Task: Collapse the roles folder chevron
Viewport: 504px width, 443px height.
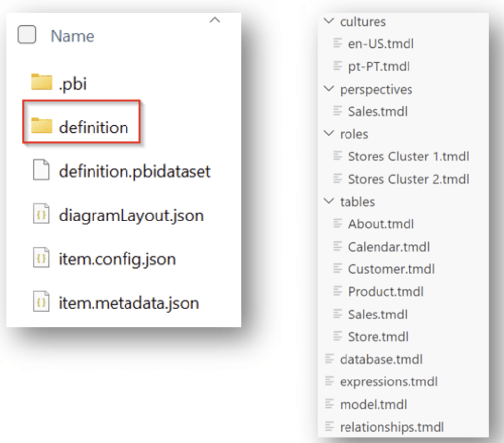Action: tap(329, 134)
